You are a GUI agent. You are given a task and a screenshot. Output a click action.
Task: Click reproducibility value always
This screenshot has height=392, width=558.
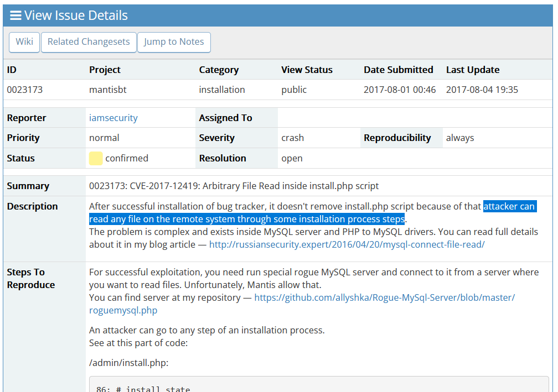tap(460, 138)
